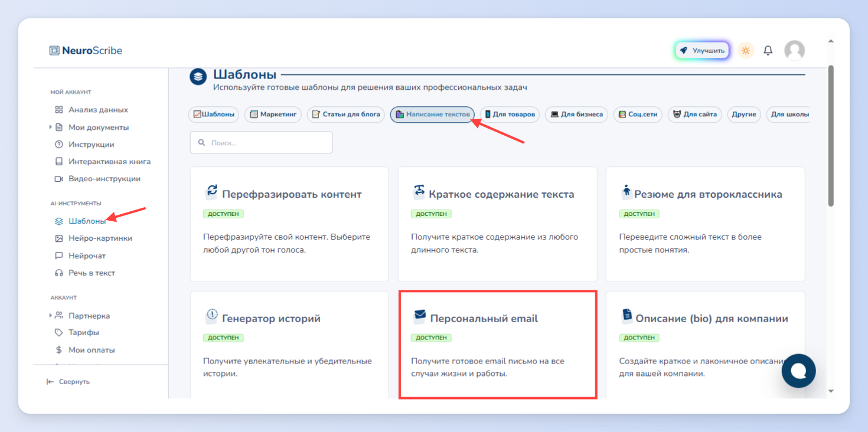Select the Для школы tab

coord(788,114)
